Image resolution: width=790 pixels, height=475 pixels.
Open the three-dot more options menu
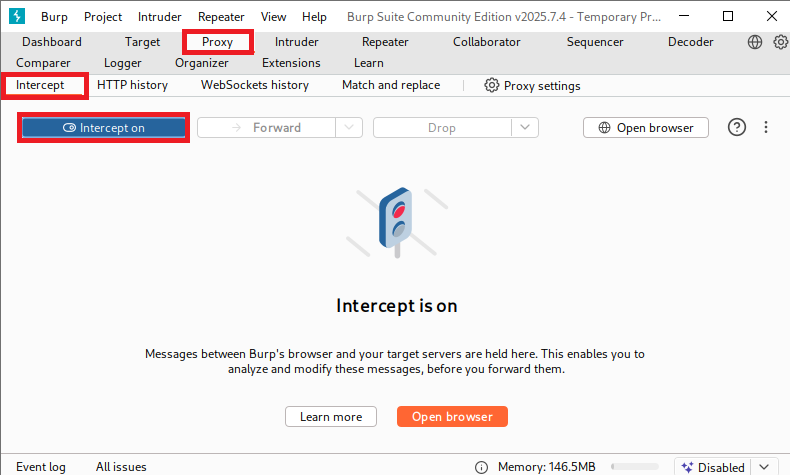(x=766, y=128)
